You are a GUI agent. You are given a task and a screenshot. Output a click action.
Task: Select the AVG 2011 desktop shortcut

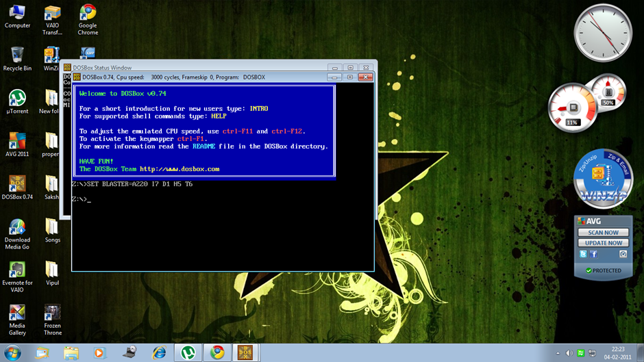point(17,144)
